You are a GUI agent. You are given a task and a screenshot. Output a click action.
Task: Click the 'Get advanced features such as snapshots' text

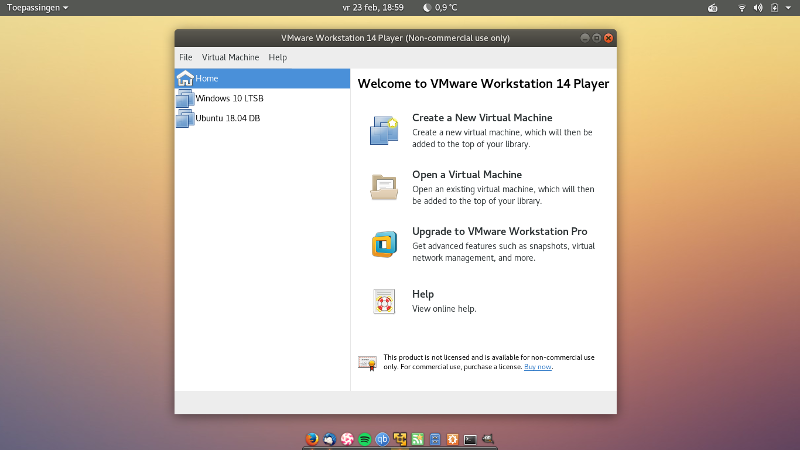[503, 252]
